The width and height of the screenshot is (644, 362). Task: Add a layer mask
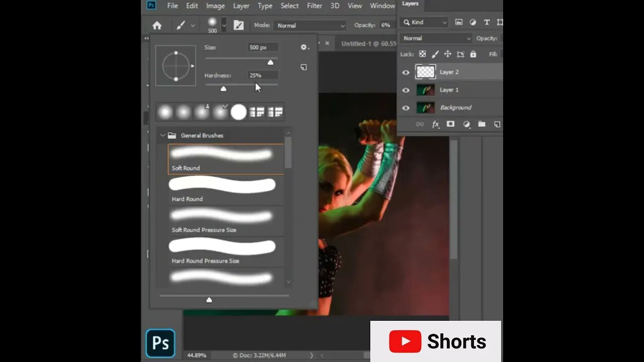click(451, 124)
